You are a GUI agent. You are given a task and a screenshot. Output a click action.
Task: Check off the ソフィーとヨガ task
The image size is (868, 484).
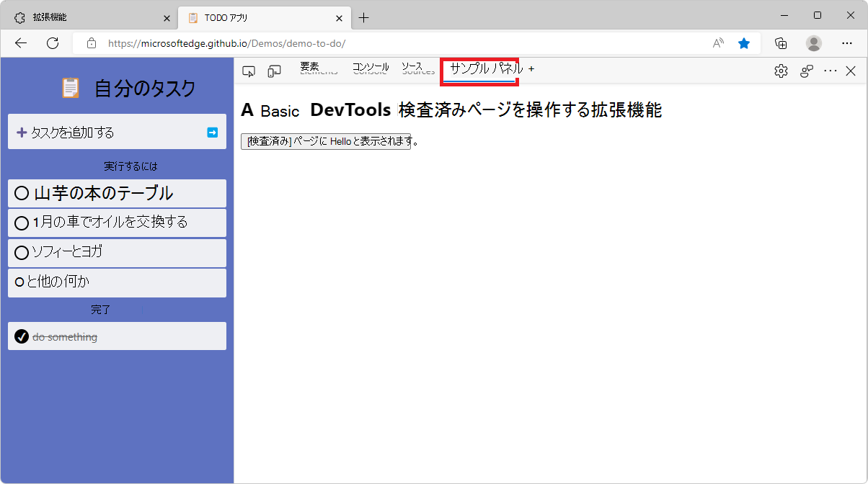(x=21, y=252)
